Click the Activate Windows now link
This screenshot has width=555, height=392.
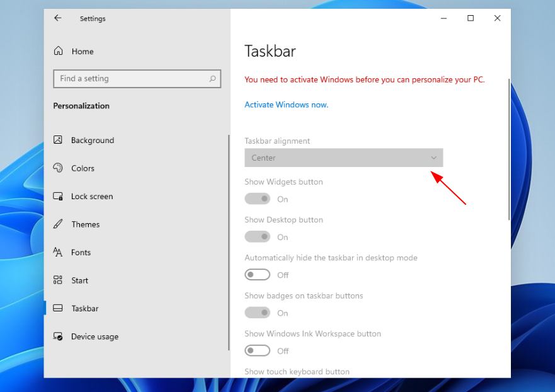tap(286, 104)
